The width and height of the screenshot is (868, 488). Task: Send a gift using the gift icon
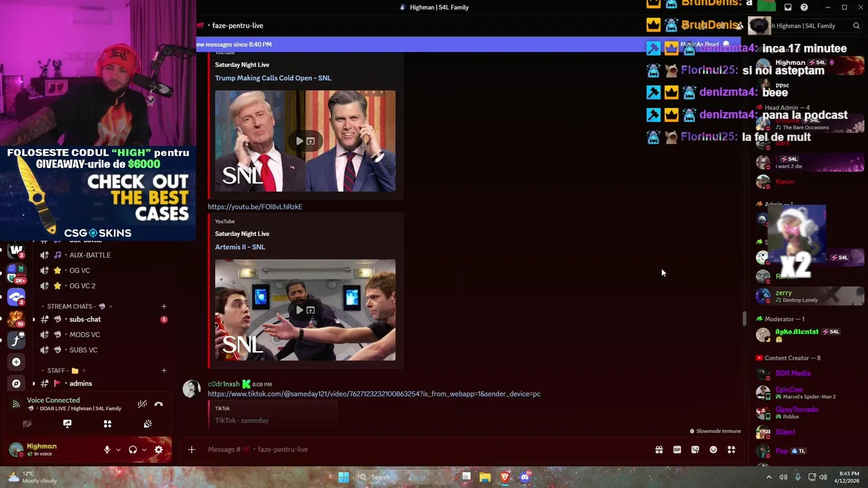[658, 449]
